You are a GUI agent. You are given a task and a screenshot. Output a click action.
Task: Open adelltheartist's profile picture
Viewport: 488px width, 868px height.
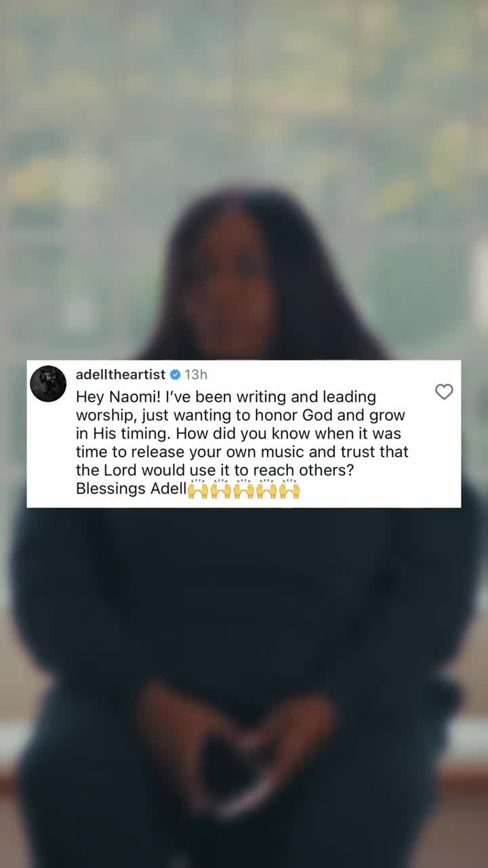(48, 384)
